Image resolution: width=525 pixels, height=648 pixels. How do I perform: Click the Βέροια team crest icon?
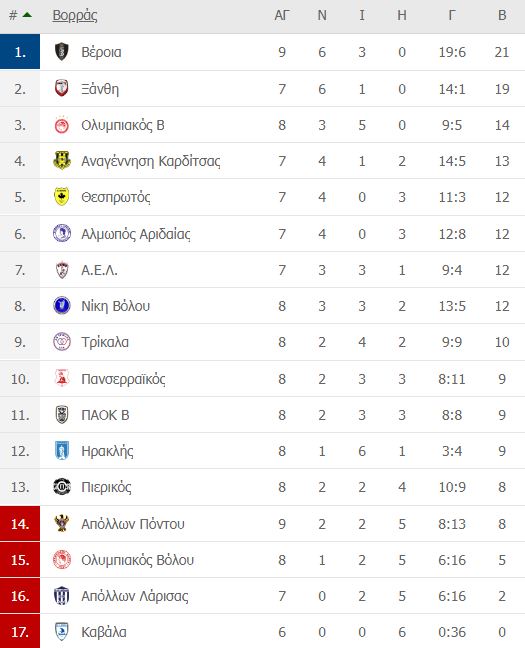coord(62,52)
